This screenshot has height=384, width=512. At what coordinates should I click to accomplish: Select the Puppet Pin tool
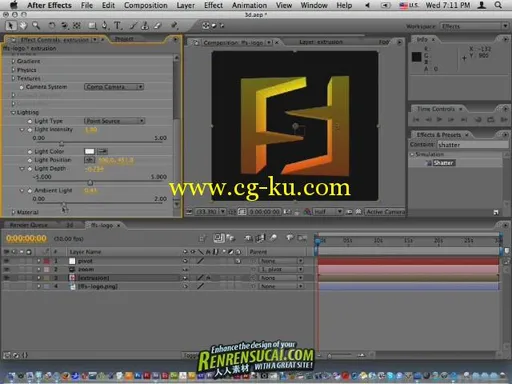coord(174,26)
